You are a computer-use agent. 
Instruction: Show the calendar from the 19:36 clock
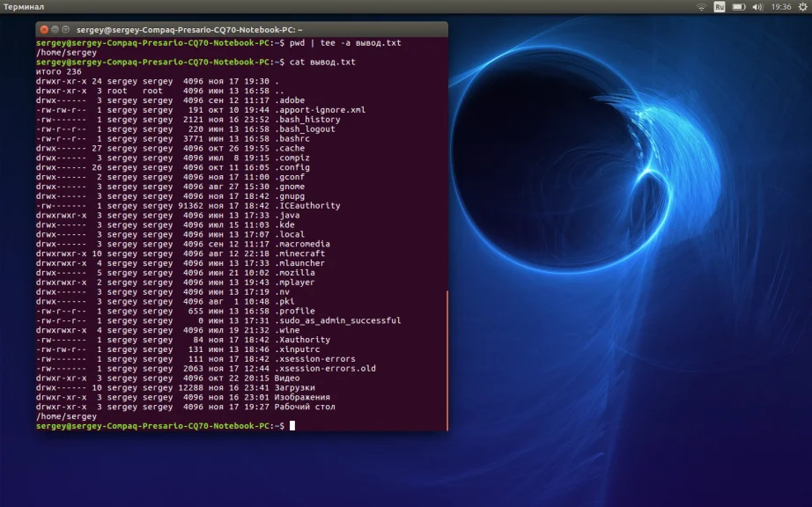click(x=780, y=6)
